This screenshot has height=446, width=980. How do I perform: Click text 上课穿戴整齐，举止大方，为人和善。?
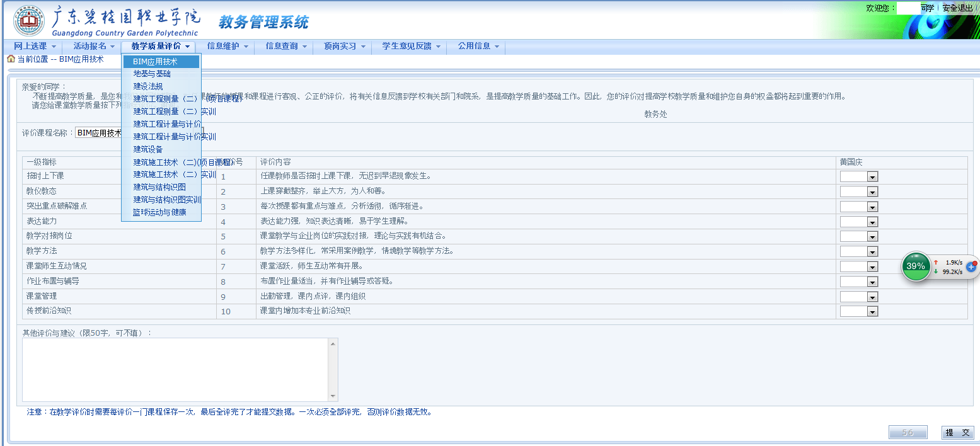(323, 191)
